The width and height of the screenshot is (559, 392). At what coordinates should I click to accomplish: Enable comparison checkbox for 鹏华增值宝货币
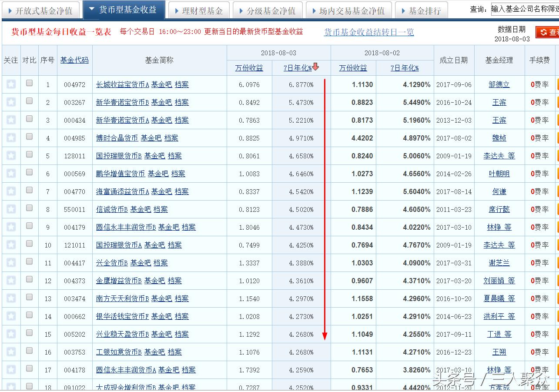click(x=29, y=174)
